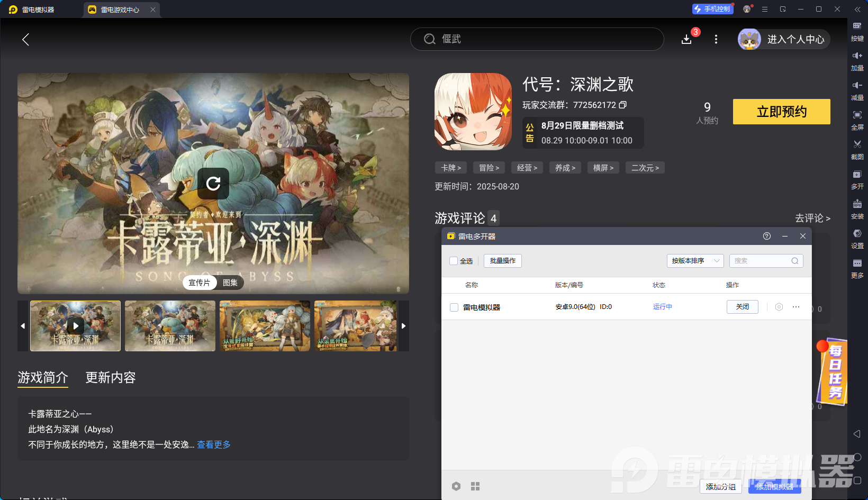Click the reload icon on promo video
868x500 pixels.
click(x=213, y=184)
